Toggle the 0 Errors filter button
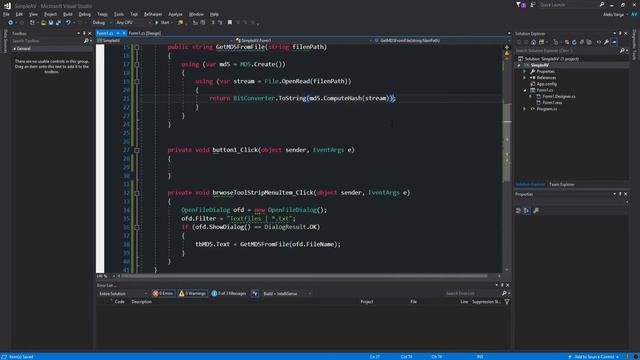Viewport: 640px width, 360px height. tap(163, 293)
